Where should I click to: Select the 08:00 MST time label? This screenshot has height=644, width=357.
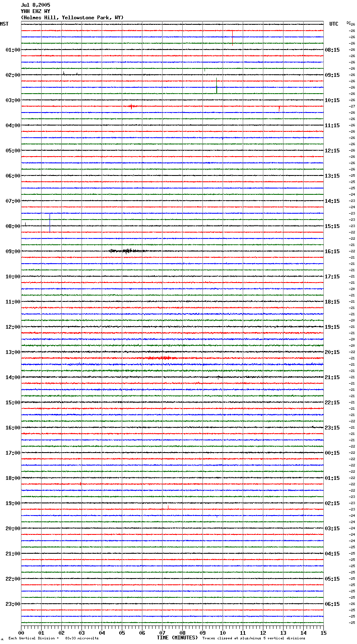(13, 226)
